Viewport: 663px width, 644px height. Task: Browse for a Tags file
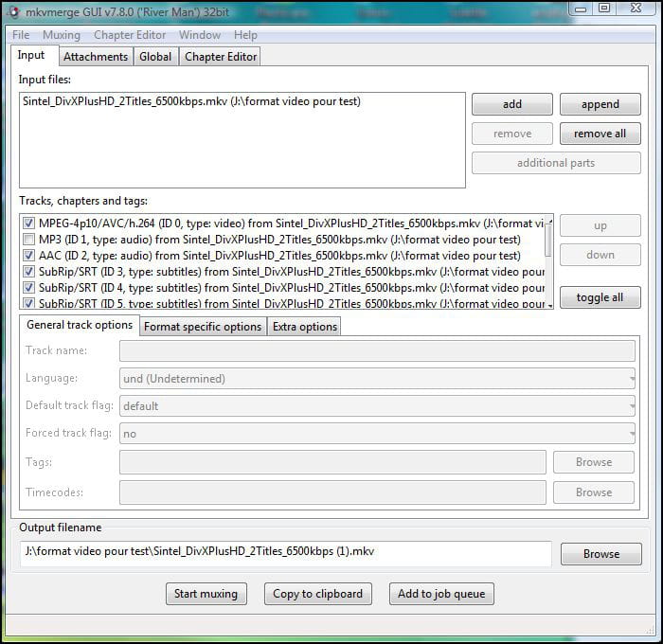pyautogui.click(x=594, y=462)
